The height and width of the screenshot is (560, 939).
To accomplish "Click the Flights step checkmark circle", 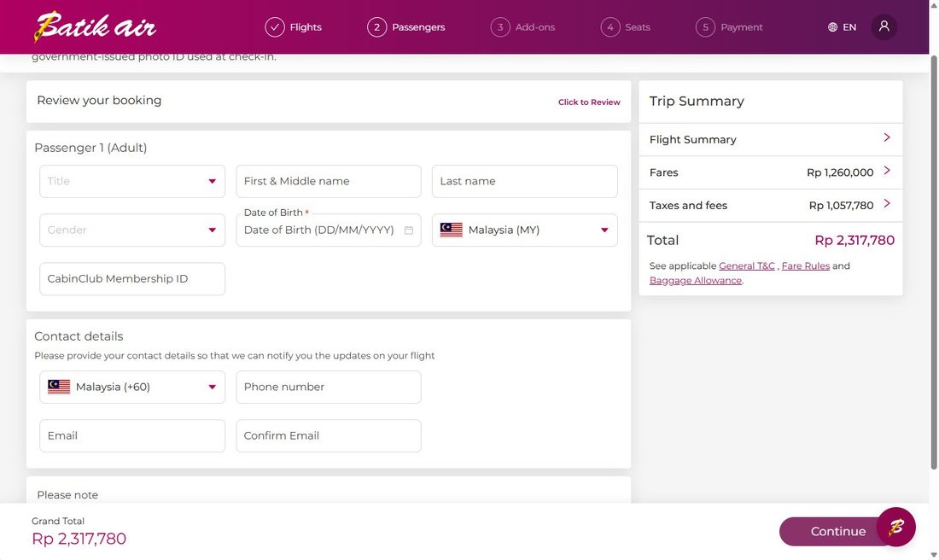I will [x=275, y=27].
